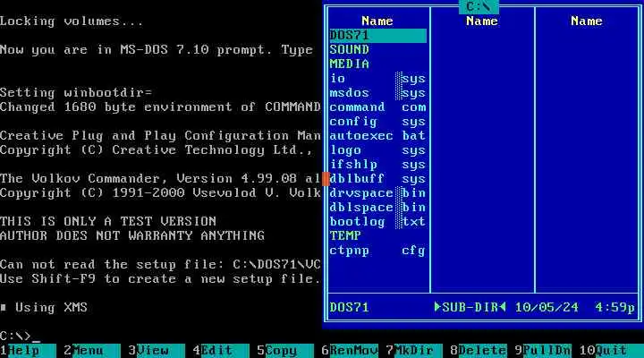Select the logo sys file
Viewport: 644px width, 358px height.
[x=377, y=150]
